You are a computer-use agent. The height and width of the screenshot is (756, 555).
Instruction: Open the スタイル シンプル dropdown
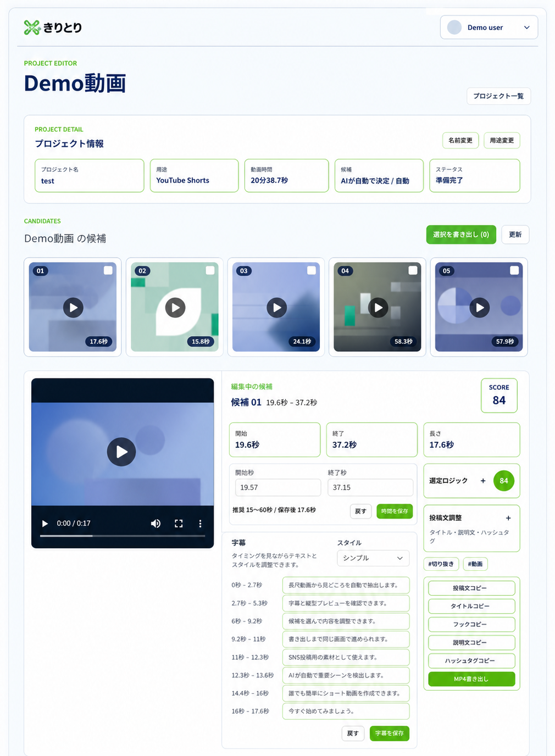pyautogui.click(x=373, y=558)
